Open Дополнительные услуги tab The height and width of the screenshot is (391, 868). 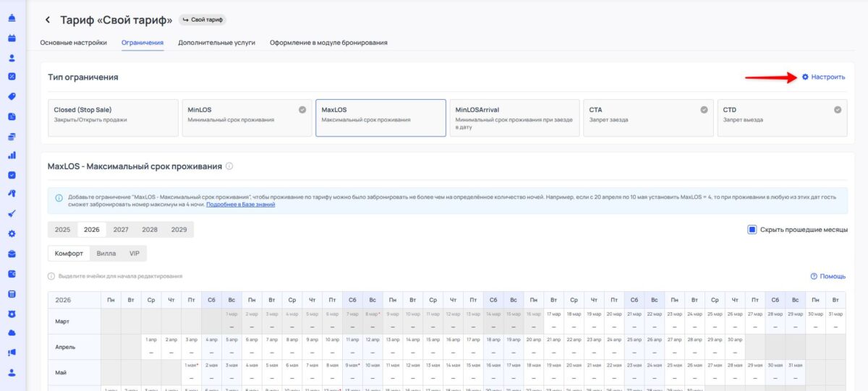click(216, 43)
